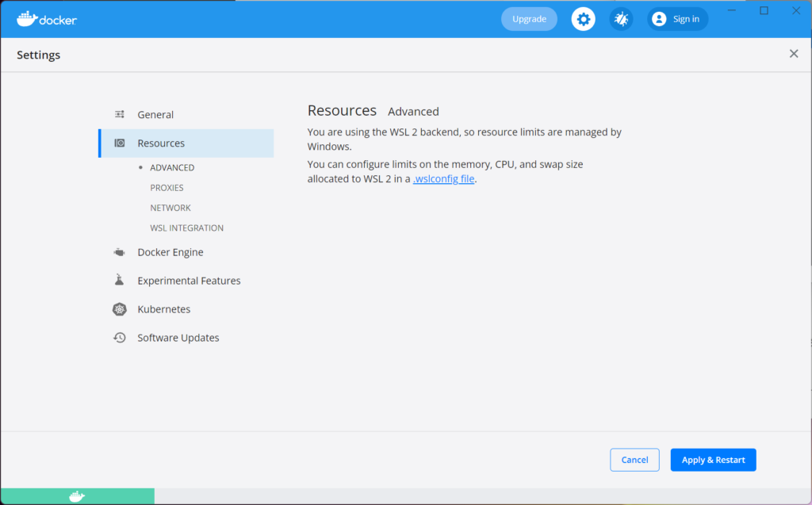The height and width of the screenshot is (505, 812).
Task: Click the Kubernetes wheel icon
Action: 120,309
